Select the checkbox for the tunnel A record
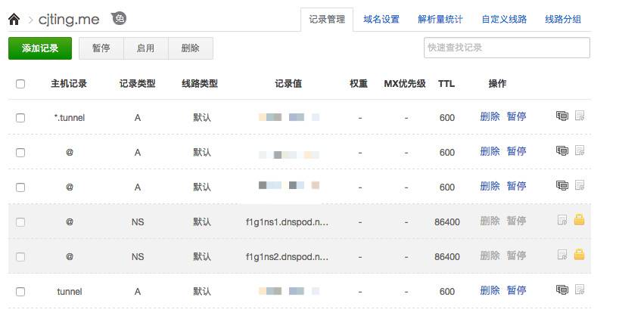Screen dimensions: 644x319 (20, 292)
